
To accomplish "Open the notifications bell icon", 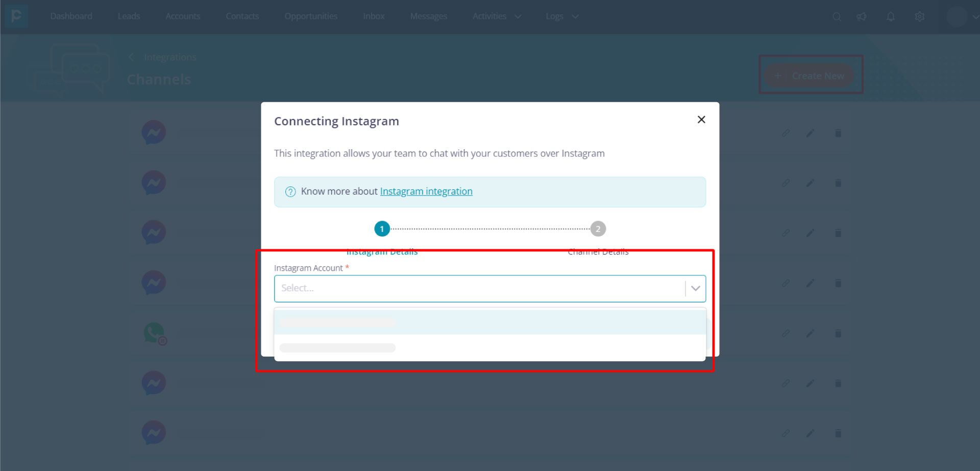I will click(x=891, y=17).
